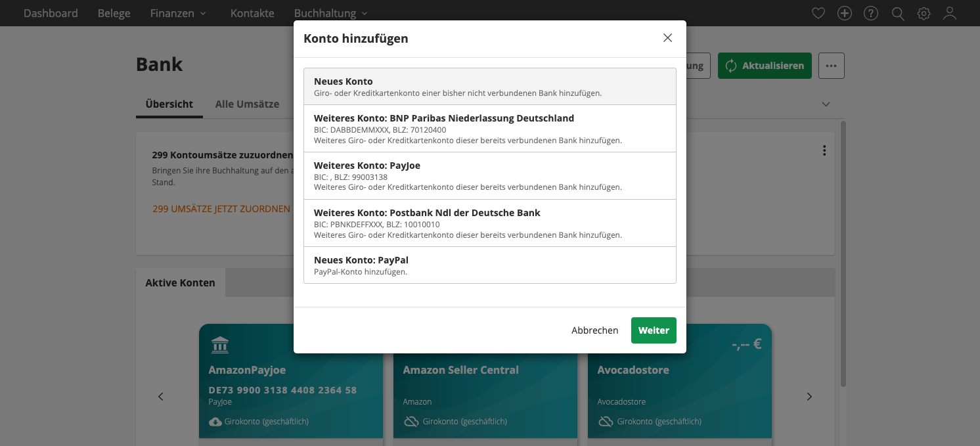This screenshot has width=980, height=446.
Task: Select Weiteres Konto: PayJoe option
Action: pos(490,176)
